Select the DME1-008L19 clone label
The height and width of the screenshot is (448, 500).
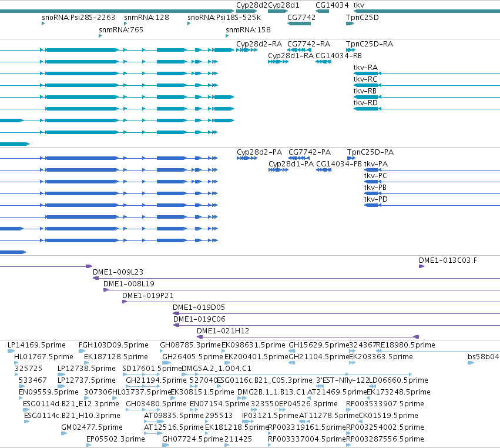129,284
